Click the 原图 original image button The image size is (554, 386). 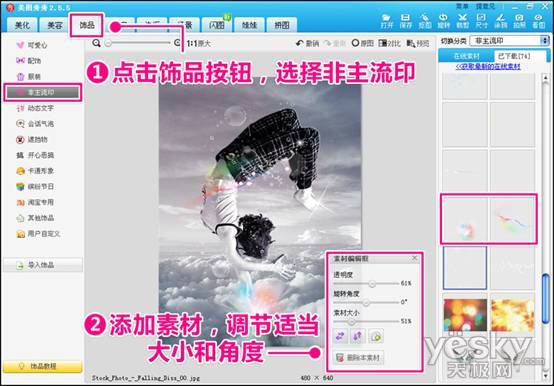(363, 43)
